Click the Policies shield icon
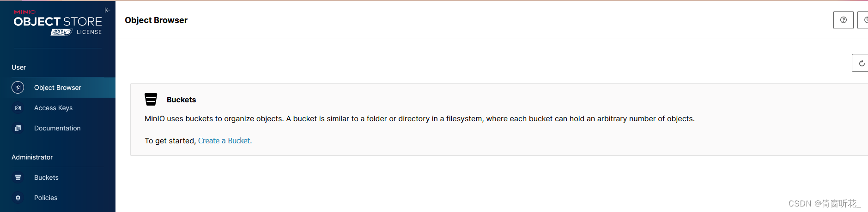The height and width of the screenshot is (212, 868). coord(18,198)
